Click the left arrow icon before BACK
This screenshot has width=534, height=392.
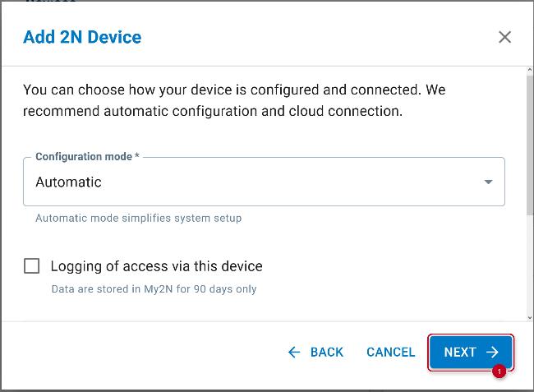(x=294, y=352)
